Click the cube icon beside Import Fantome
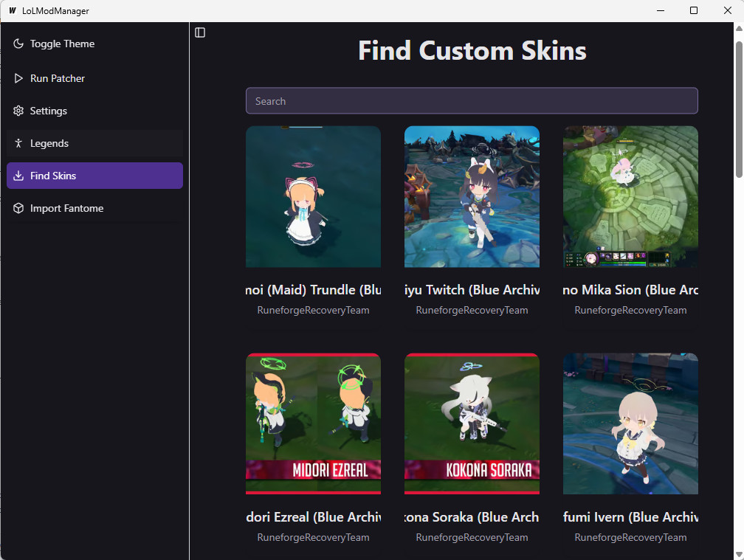The width and height of the screenshot is (744, 560). [17, 208]
